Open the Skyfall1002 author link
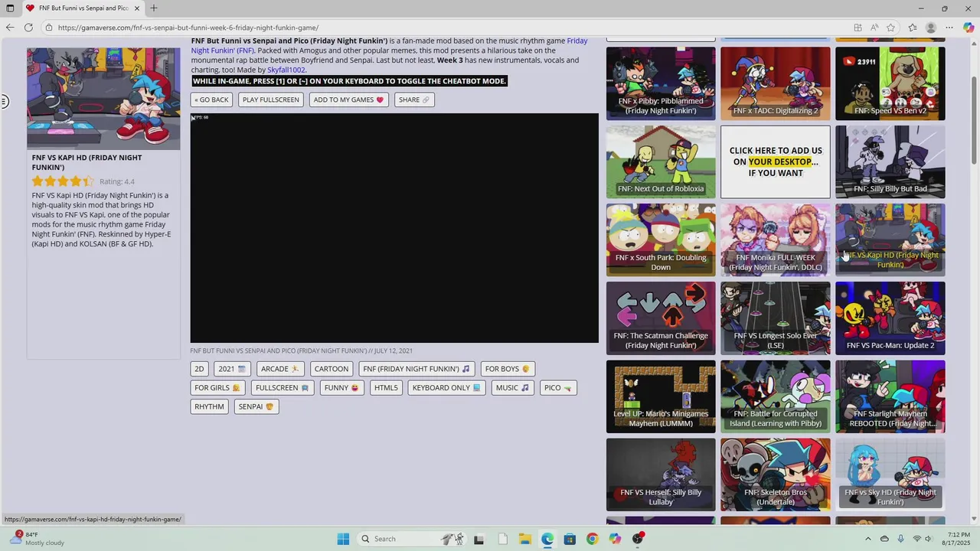The height and width of the screenshot is (551, 980). coord(286,70)
